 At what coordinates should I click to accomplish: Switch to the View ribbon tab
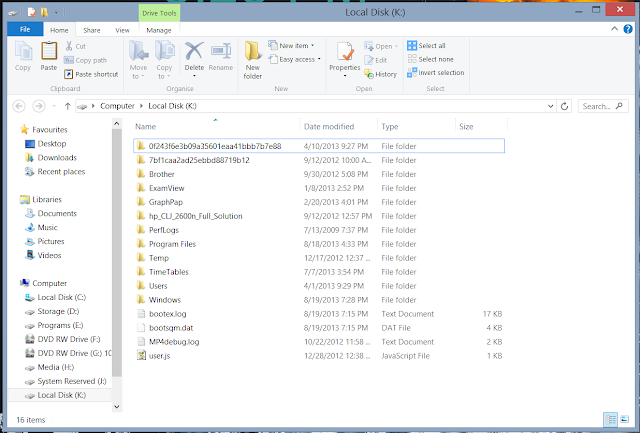point(122,30)
